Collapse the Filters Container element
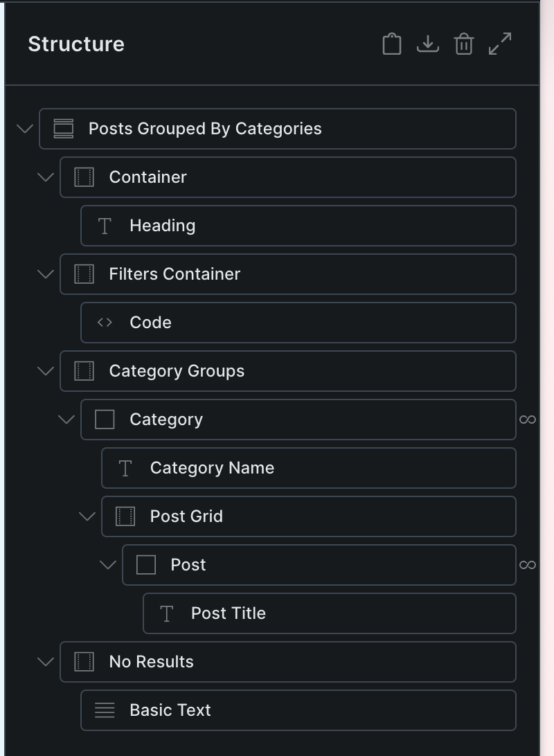The height and width of the screenshot is (756, 554). click(46, 274)
